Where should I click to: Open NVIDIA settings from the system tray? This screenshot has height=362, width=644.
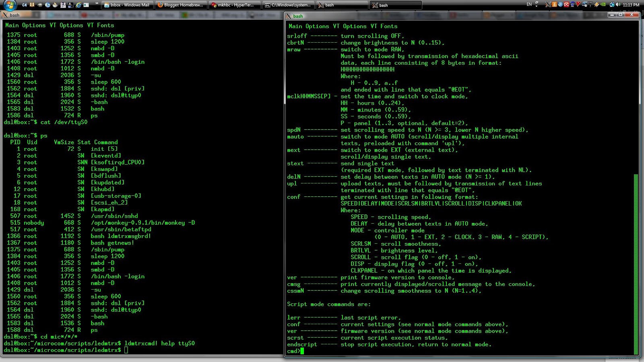click(603, 4)
